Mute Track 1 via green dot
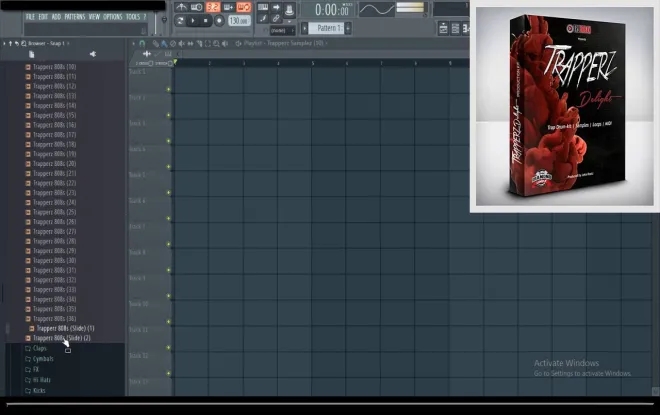Viewport: 660px width, 415px height. pyautogui.click(x=168, y=89)
